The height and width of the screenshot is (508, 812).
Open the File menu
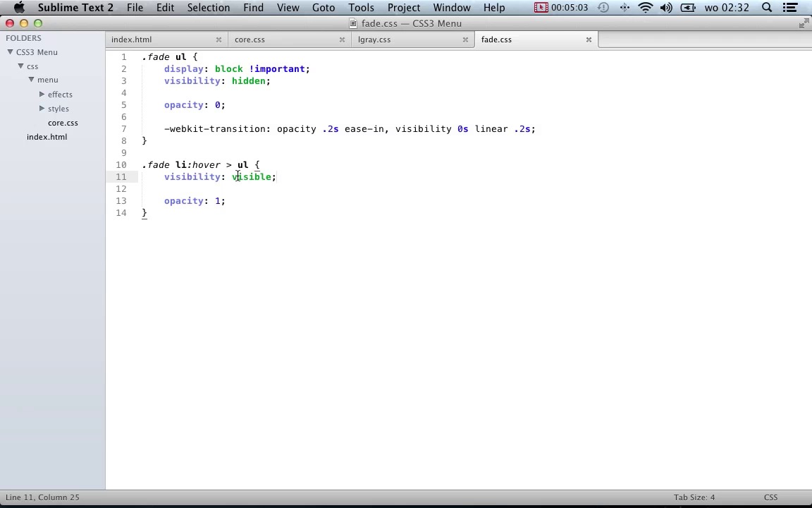(135, 7)
